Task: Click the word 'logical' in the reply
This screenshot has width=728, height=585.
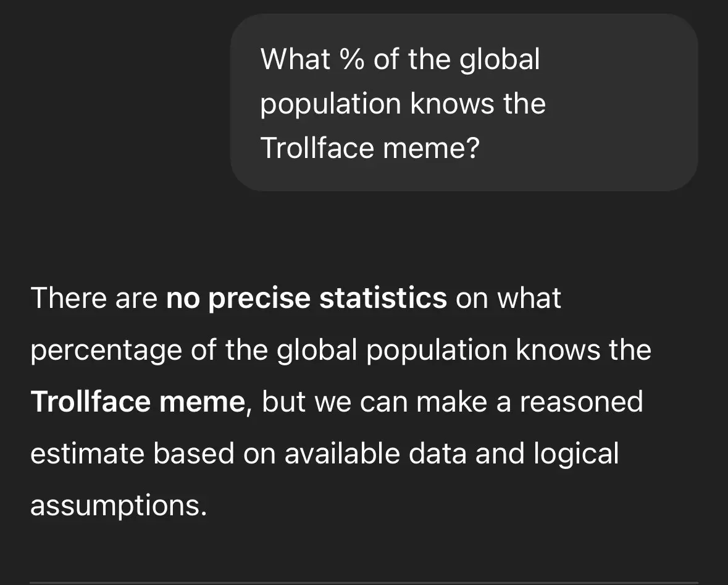Action: pos(576,454)
